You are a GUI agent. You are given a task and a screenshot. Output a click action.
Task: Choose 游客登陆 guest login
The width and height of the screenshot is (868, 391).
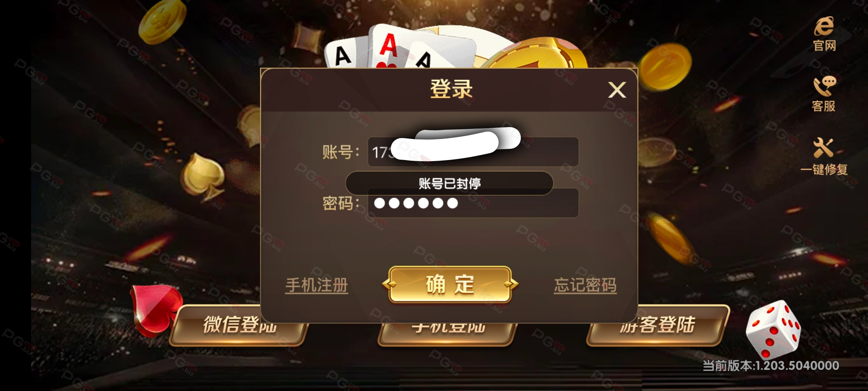658,325
